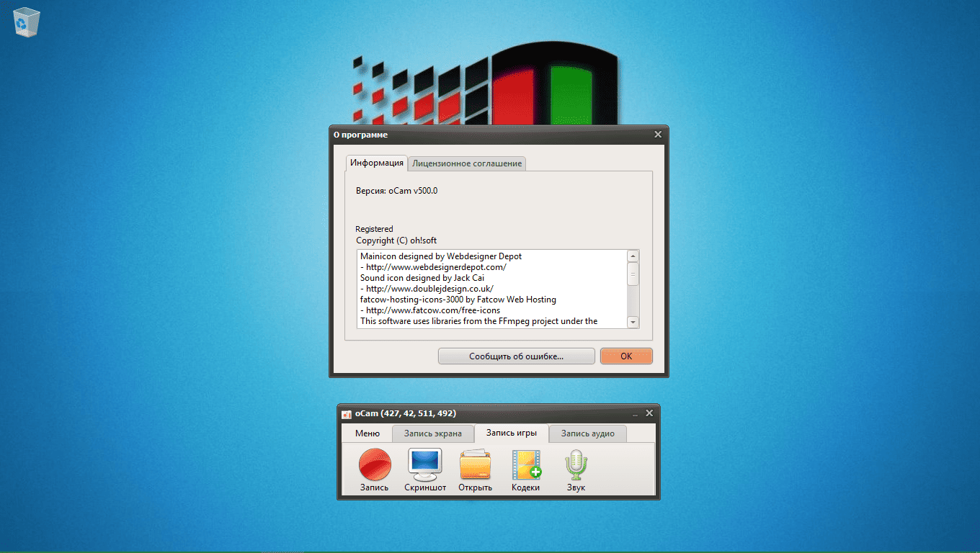Switch to the Запись аудио tab
This screenshot has width=980, height=553.
tap(588, 433)
